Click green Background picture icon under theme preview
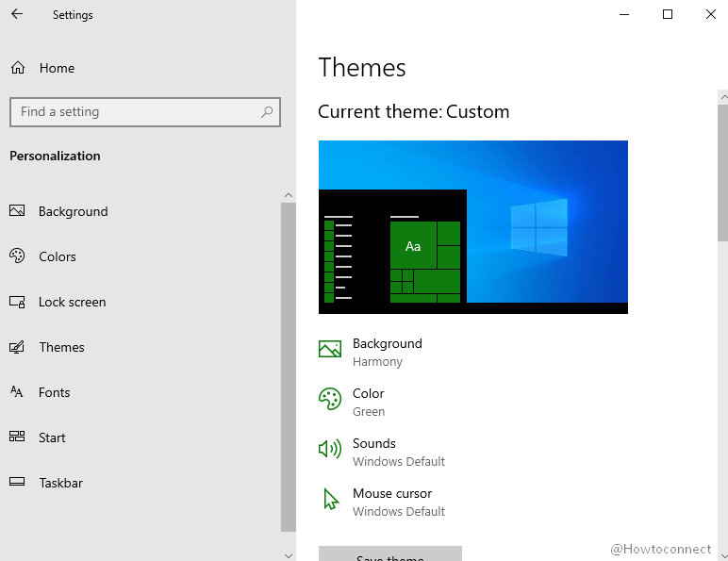The width and height of the screenshot is (728, 561). pyautogui.click(x=330, y=349)
